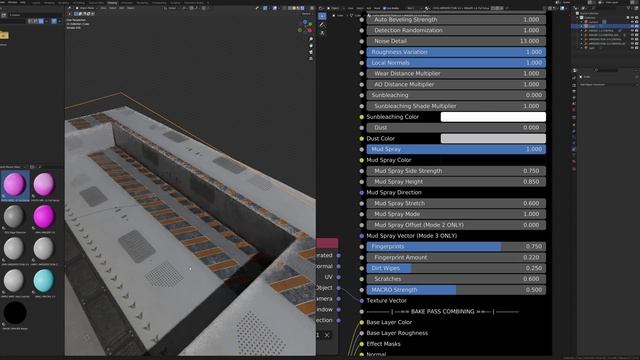The height and width of the screenshot is (360, 640).
Task: Click the Mud Spray value slider
Action: (456, 149)
